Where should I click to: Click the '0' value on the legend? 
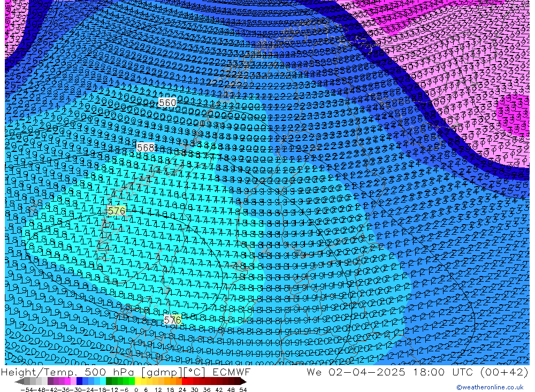tap(136, 390)
